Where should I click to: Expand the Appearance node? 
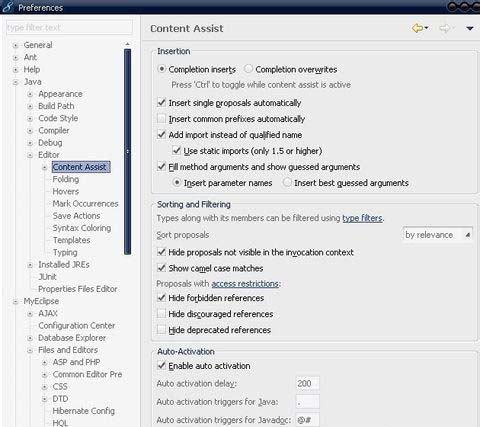tap(30, 94)
